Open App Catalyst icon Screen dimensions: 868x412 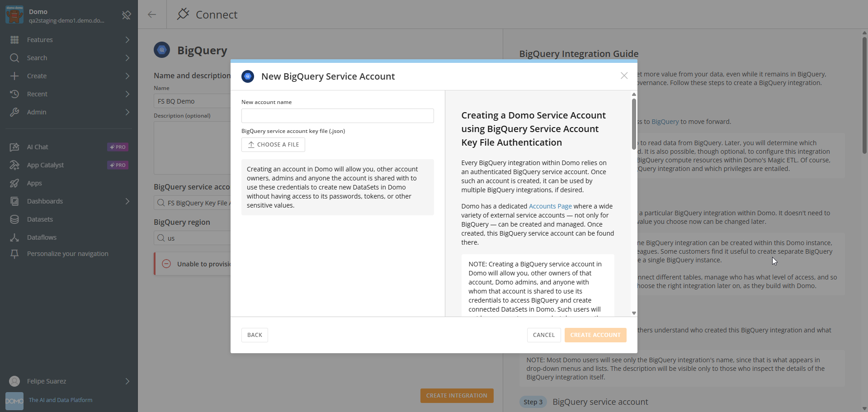pos(14,165)
